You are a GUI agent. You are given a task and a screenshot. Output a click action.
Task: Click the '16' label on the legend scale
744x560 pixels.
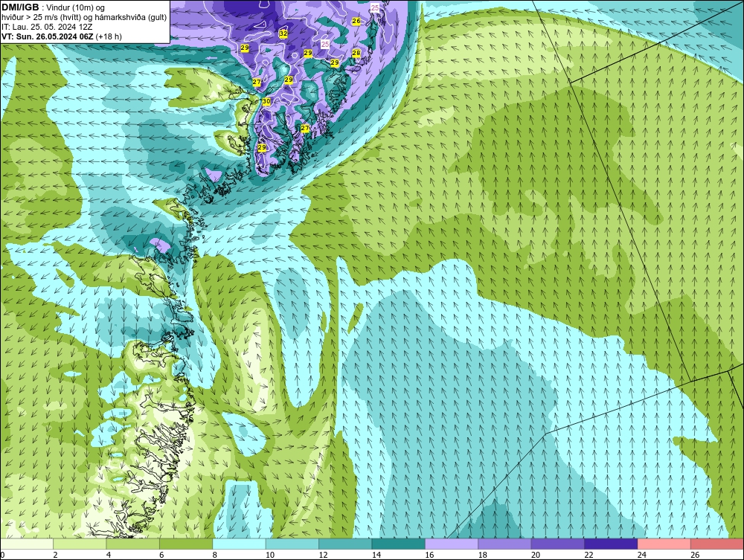429,555
